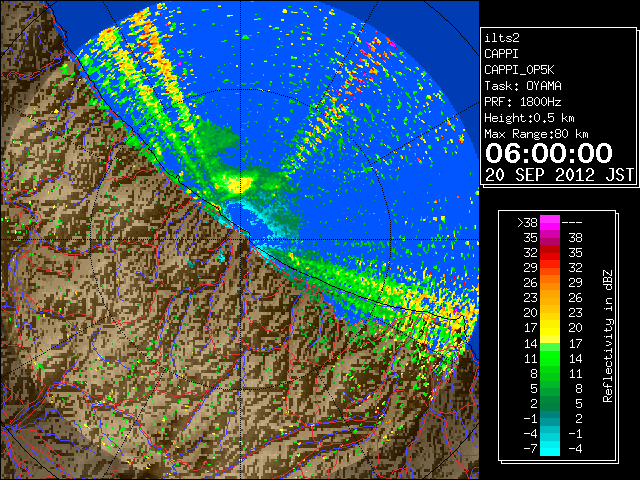
Task: Click the ">38" legend label
Action: point(527,222)
